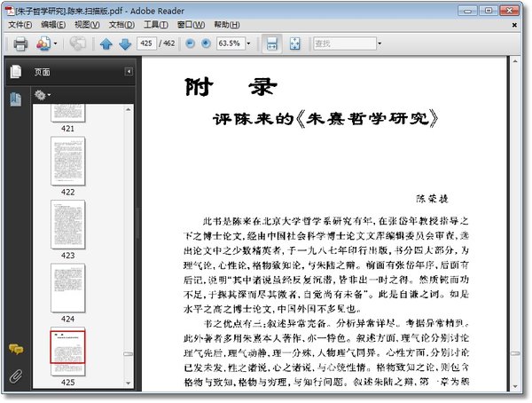The height and width of the screenshot is (403, 532).
Task: Open the 视图(V) menu
Action: (x=87, y=25)
